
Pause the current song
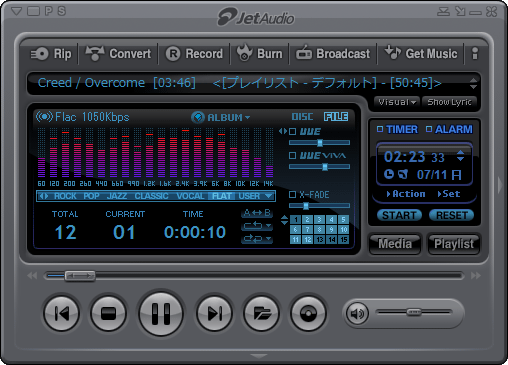161,313
